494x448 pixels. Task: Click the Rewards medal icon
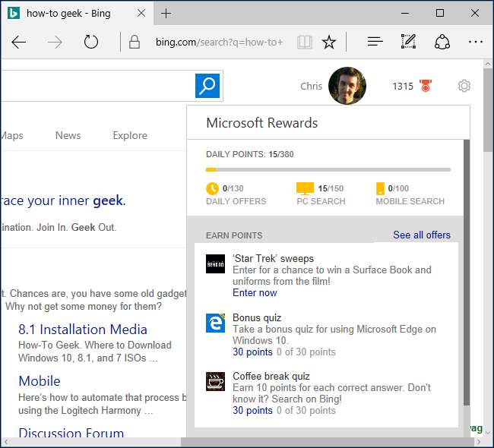[x=426, y=87]
